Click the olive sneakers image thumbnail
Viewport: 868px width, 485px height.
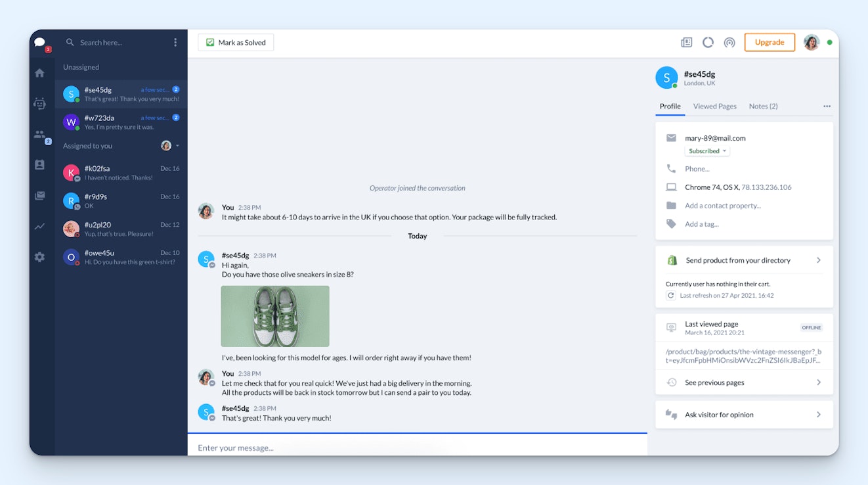point(275,316)
